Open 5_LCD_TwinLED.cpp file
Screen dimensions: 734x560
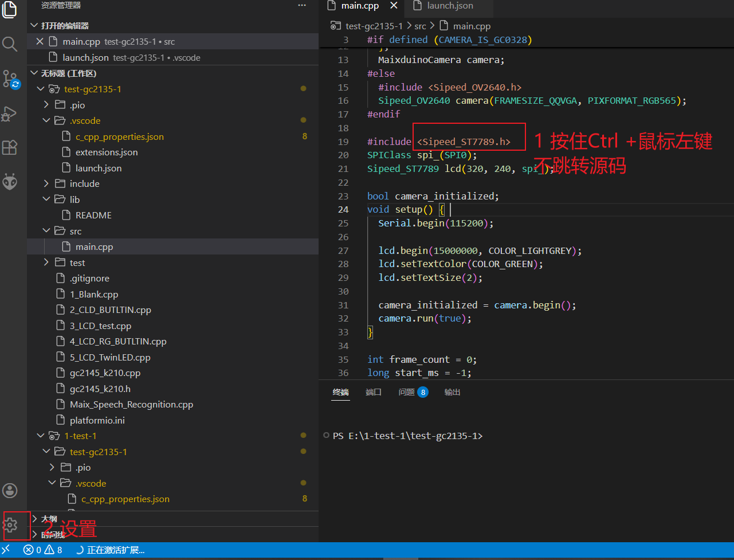pyautogui.click(x=172, y=357)
